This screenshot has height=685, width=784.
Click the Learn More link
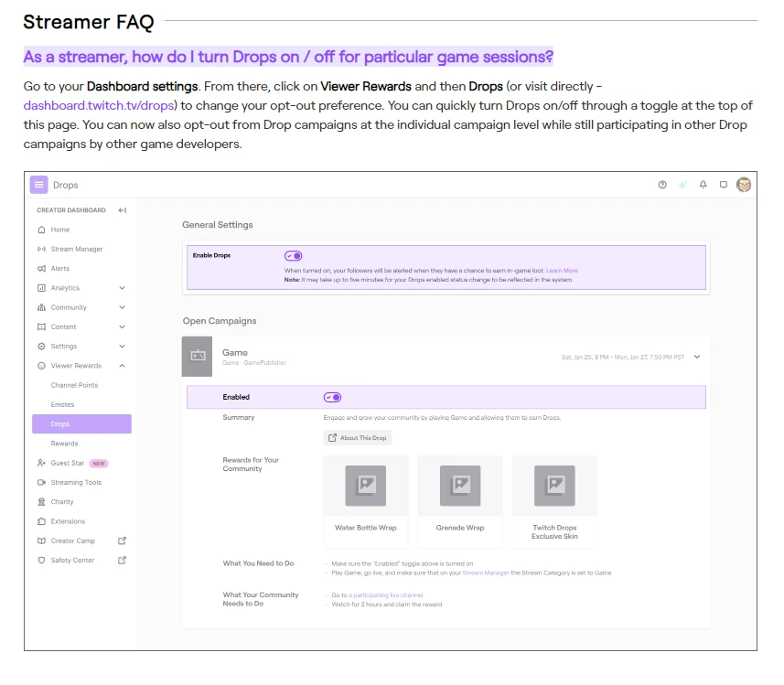(562, 271)
